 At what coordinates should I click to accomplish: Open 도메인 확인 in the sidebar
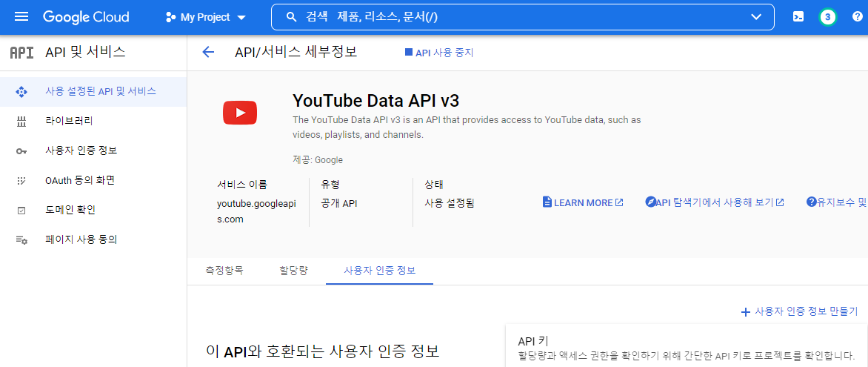(93, 210)
